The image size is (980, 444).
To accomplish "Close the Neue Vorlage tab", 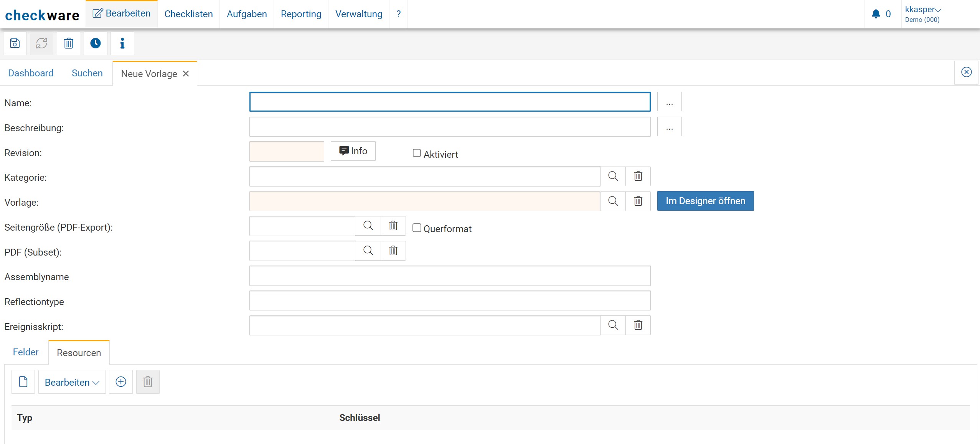I will (x=186, y=74).
